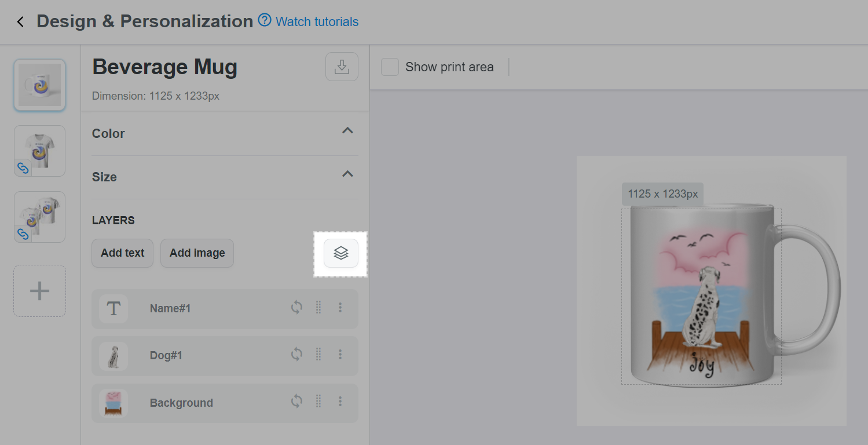Go back using the left arrow
Image resolution: width=868 pixels, height=445 pixels.
point(21,22)
